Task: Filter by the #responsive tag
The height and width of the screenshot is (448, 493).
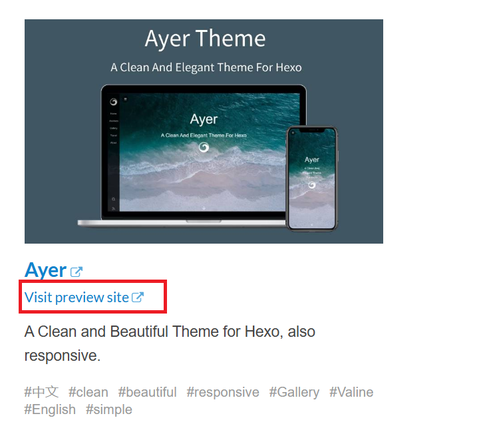Action: [x=223, y=393]
